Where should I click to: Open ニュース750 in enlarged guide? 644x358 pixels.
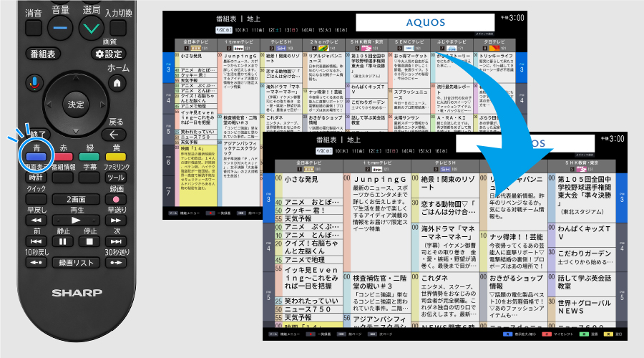coord(309,309)
